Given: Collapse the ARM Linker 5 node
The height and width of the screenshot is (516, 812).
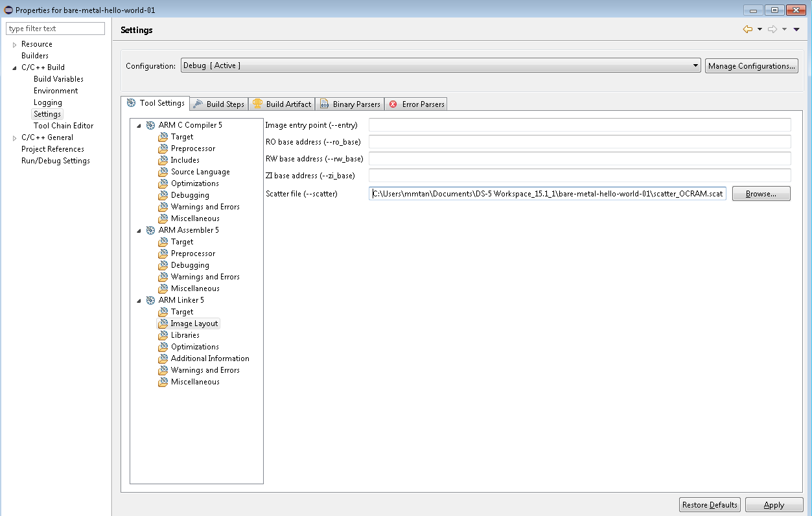Looking at the screenshot, I should [139, 300].
